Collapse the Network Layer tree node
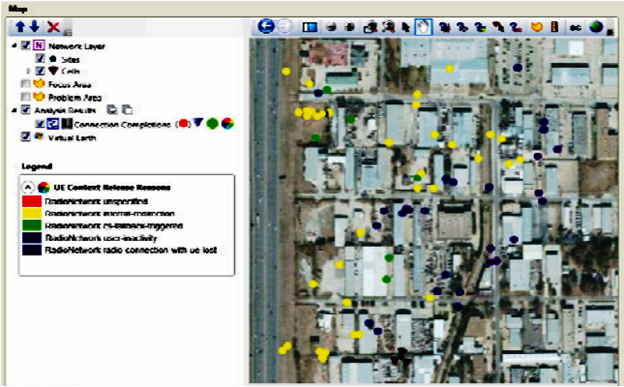This screenshot has height=387, width=624. (14, 46)
